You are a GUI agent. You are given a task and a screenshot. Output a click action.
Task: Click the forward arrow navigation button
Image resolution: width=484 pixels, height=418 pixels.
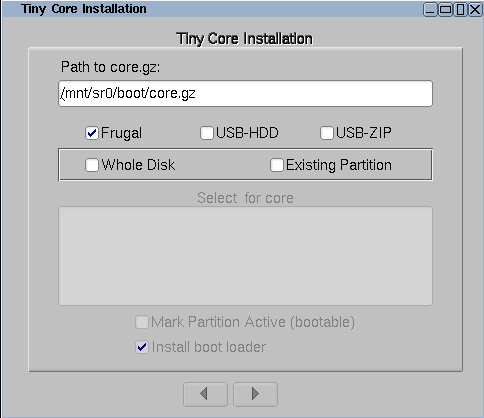[255, 394]
